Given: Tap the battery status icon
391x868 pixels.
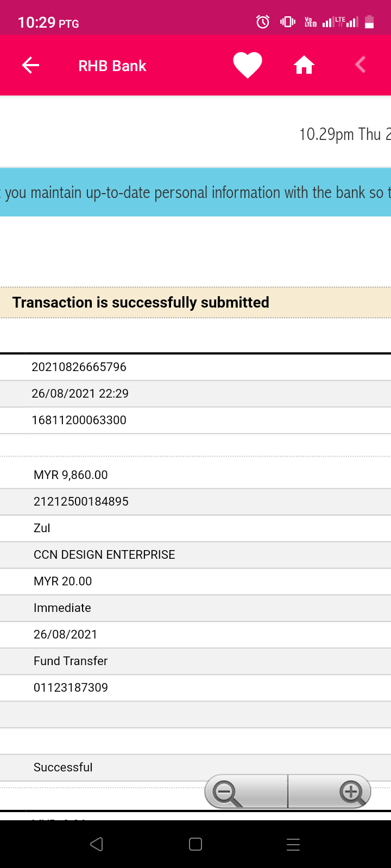Looking at the screenshot, I should [369, 22].
